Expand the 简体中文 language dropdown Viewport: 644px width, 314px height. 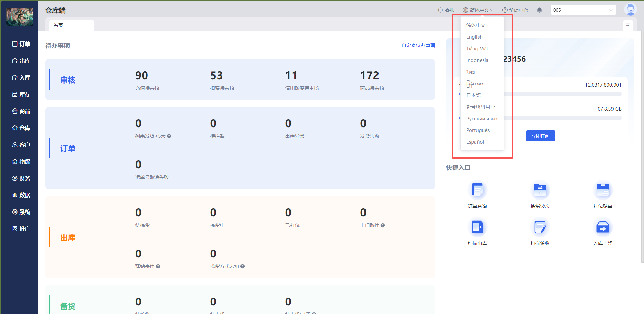[x=478, y=10]
